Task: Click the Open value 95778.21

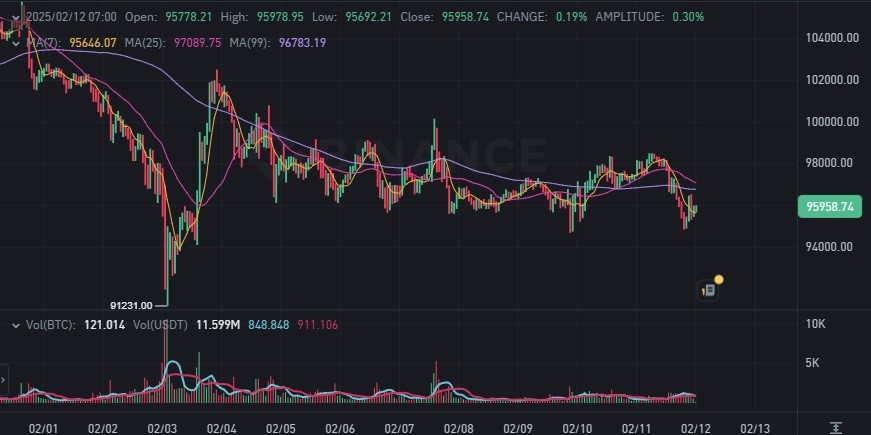Action: point(188,17)
